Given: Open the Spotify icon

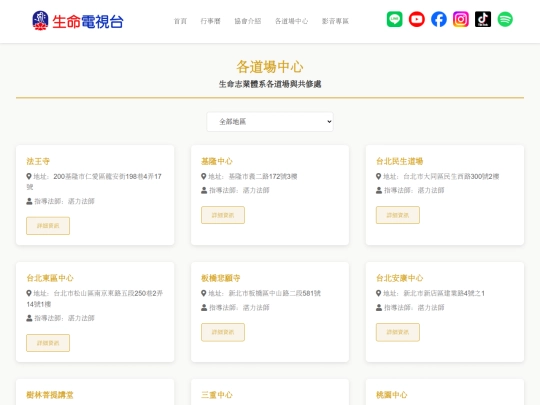Looking at the screenshot, I should tap(505, 19).
